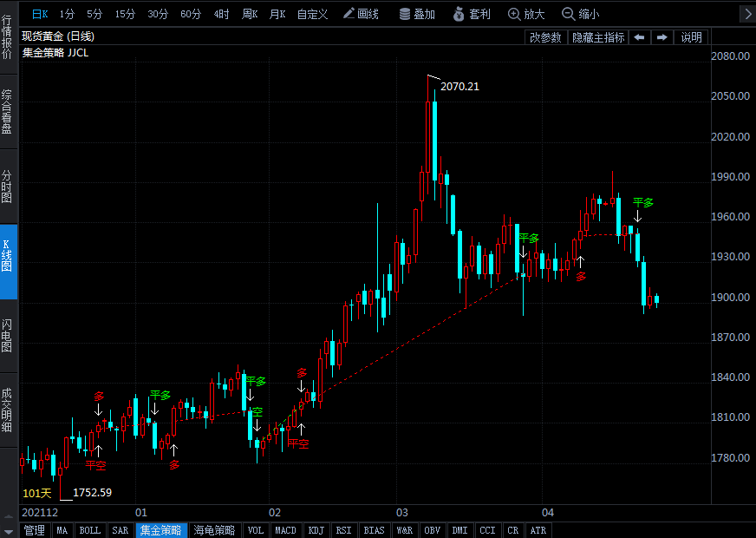Show the CCI sub-indicator
Viewport: 756px width, 538px height.
pyautogui.click(x=487, y=530)
